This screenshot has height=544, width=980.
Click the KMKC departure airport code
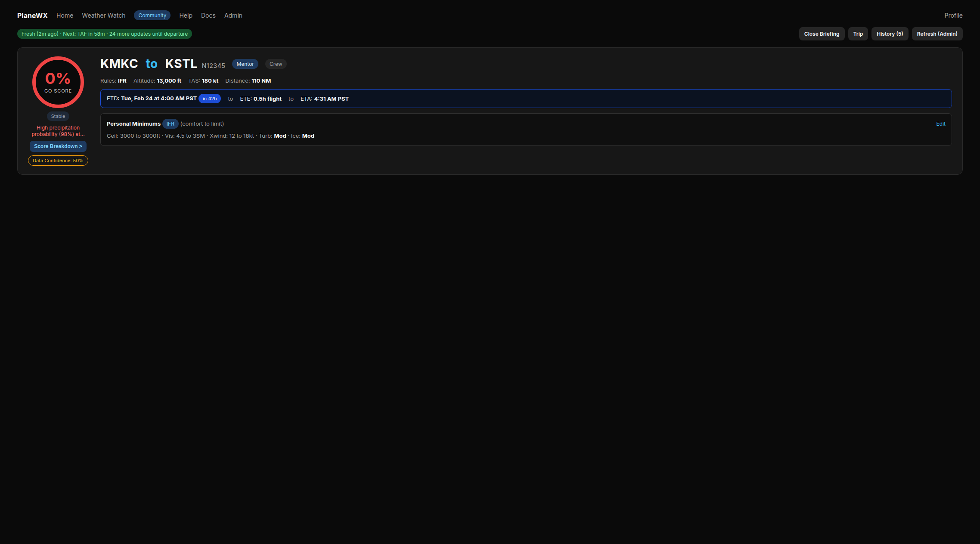119,64
